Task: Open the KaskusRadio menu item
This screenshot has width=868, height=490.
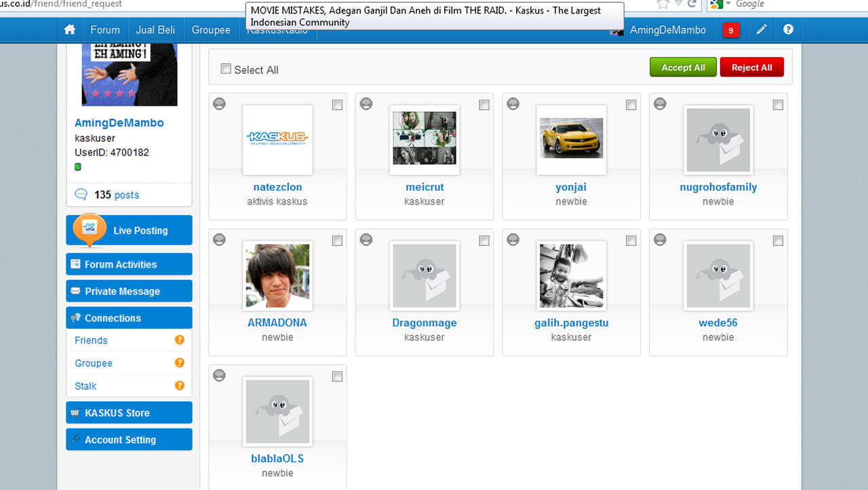Action: tap(277, 30)
